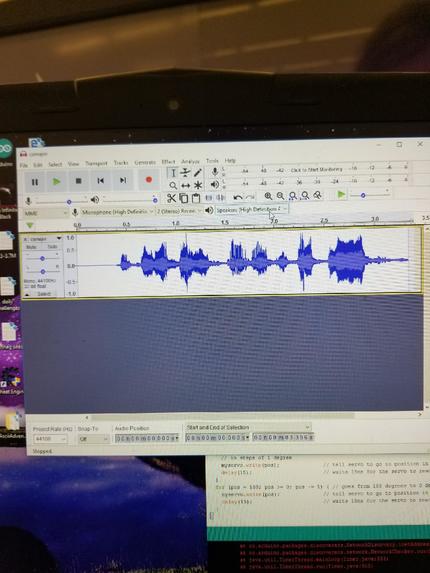Select the Multi-Tool asterisk icon
This screenshot has width=430, height=573.
(198, 185)
